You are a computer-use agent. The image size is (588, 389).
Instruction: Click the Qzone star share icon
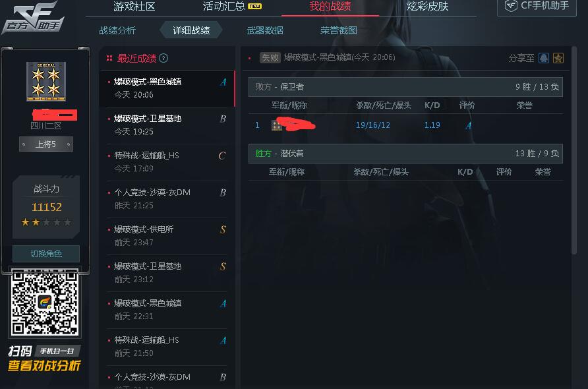point(558,58)
